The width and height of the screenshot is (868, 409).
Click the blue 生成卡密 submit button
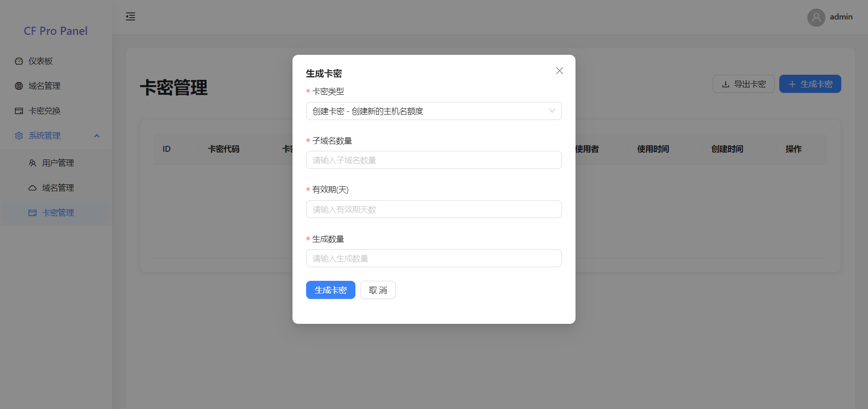pyautogui.click(x=331, y=290)
